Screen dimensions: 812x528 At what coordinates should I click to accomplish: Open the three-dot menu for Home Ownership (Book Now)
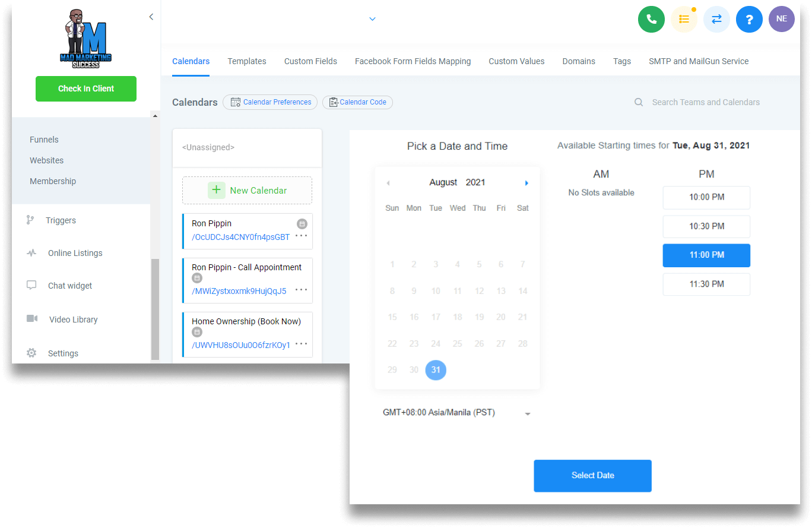click(302, 344)
